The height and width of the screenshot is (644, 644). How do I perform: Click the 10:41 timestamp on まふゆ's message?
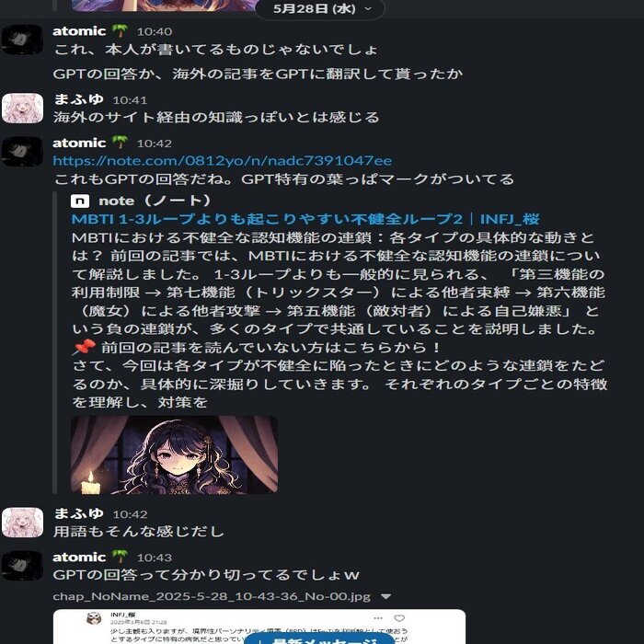[x=130, y=99]
